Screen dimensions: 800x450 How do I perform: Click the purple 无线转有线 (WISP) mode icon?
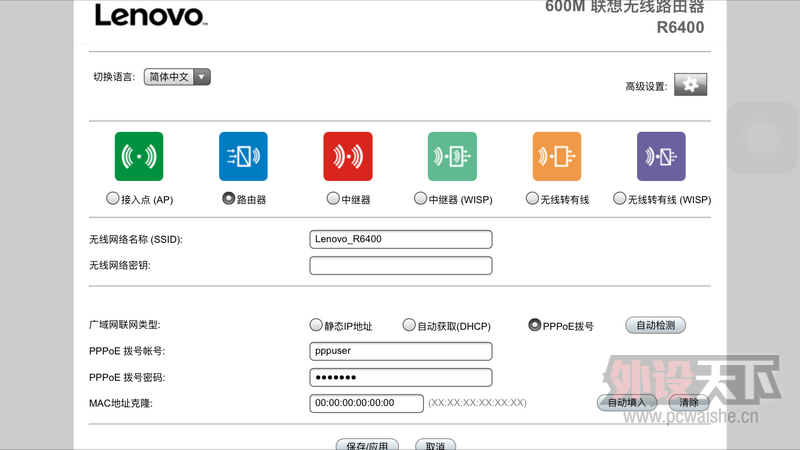pos(661,157)
